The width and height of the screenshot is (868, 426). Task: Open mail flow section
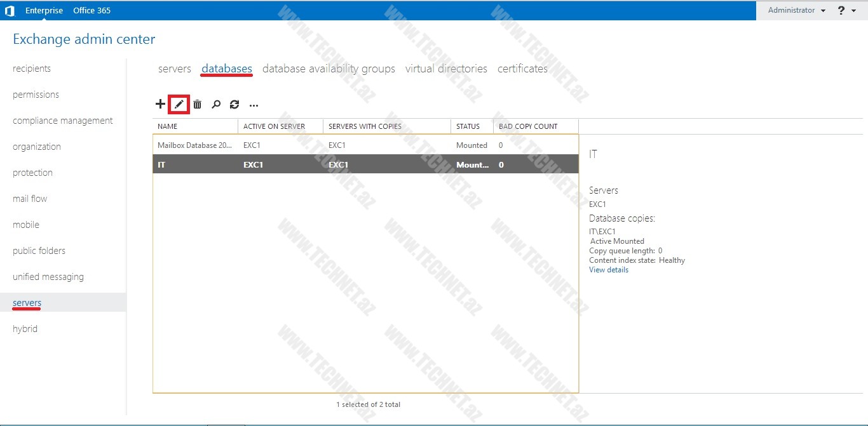[x=30, y=199]
